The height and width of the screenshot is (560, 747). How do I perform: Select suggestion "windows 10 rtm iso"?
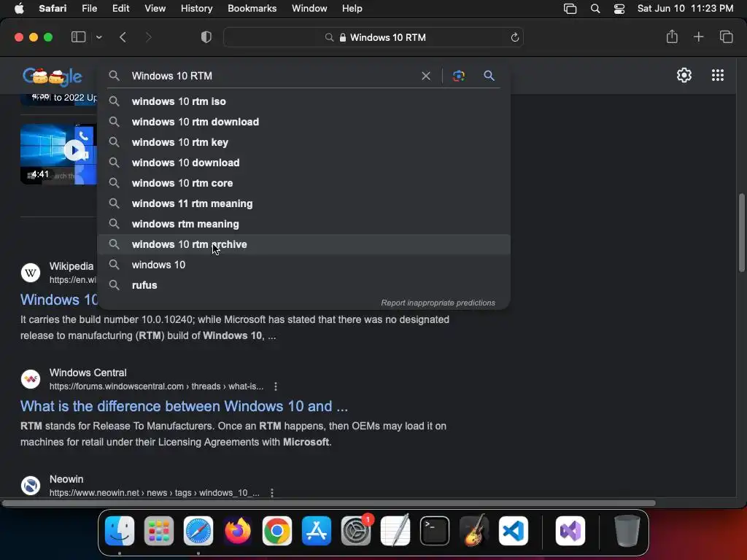[303, 101]
